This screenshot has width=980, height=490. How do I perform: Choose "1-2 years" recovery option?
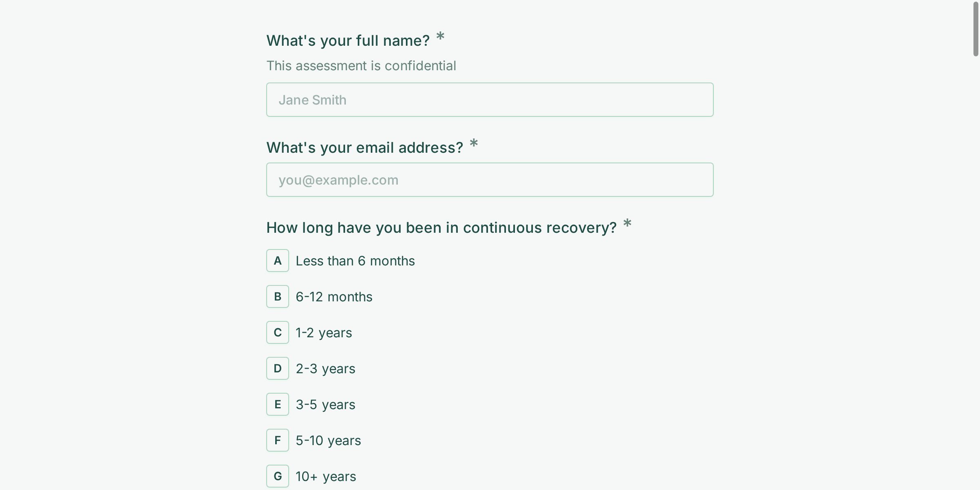pyautogui.click(x=323, y=333)
